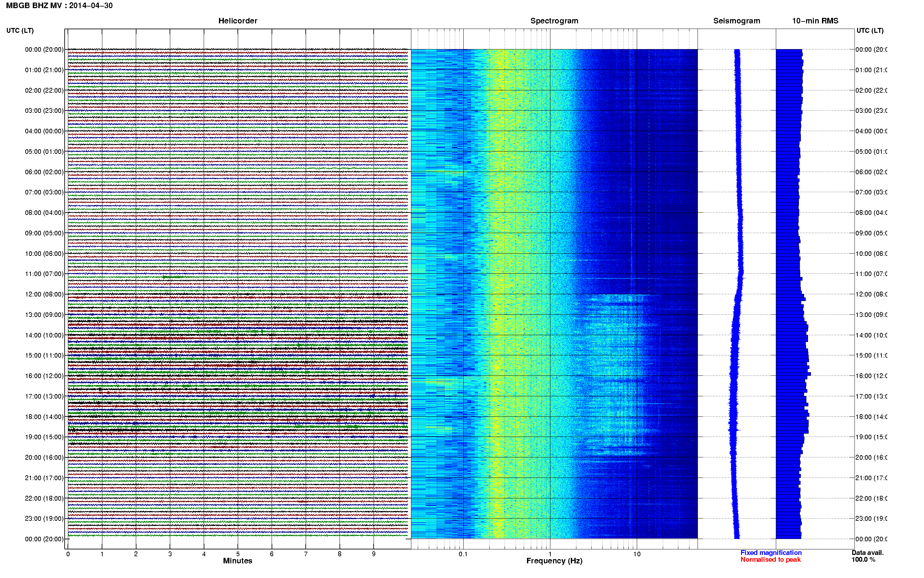Click the 1 Hz frequency tick label
Image resolution: width=924 pixels, height=578 pixels.
[550, 554]
